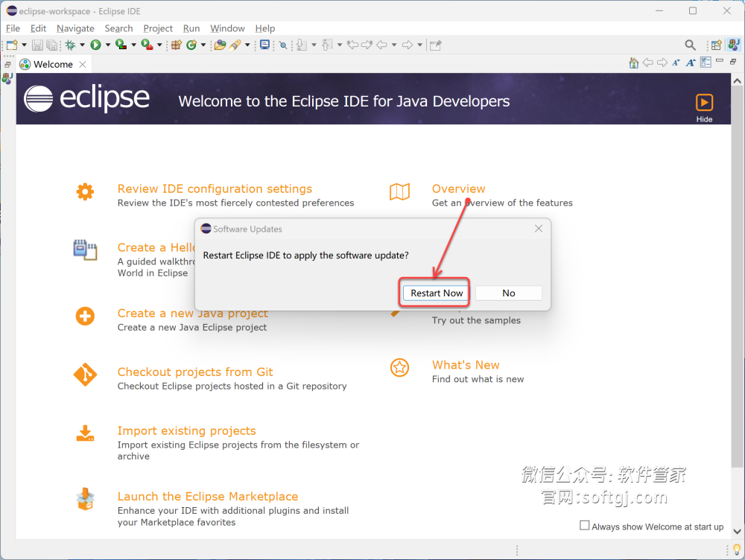Open the Run history dropdown arrow
Screen dimensions: 745x560
[x=108, y=45]
